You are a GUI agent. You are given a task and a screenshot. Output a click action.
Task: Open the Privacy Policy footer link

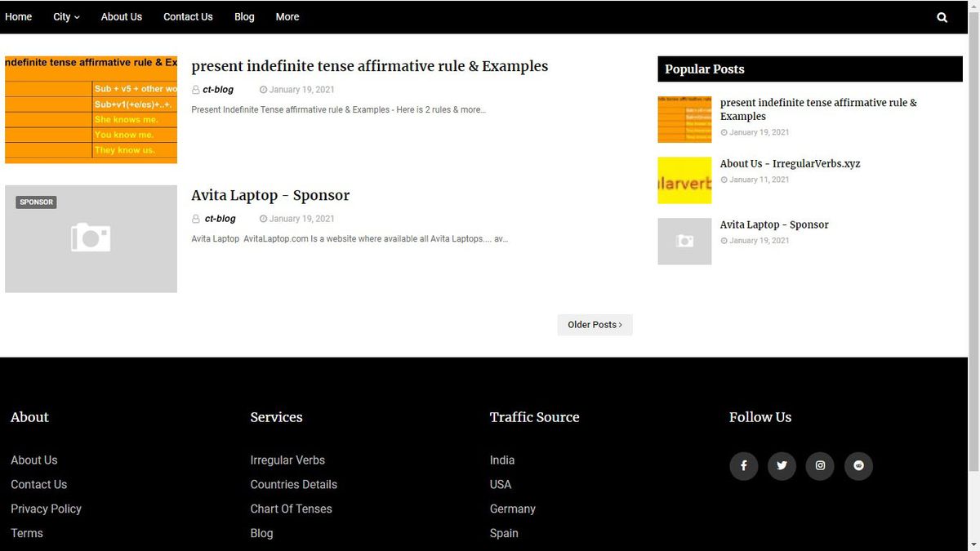(46, 509)
